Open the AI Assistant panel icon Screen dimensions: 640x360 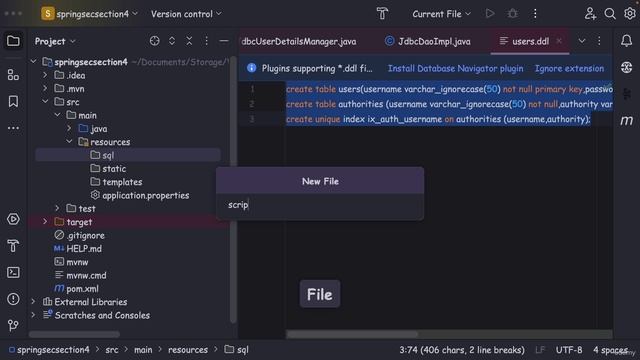pos(627,67)
